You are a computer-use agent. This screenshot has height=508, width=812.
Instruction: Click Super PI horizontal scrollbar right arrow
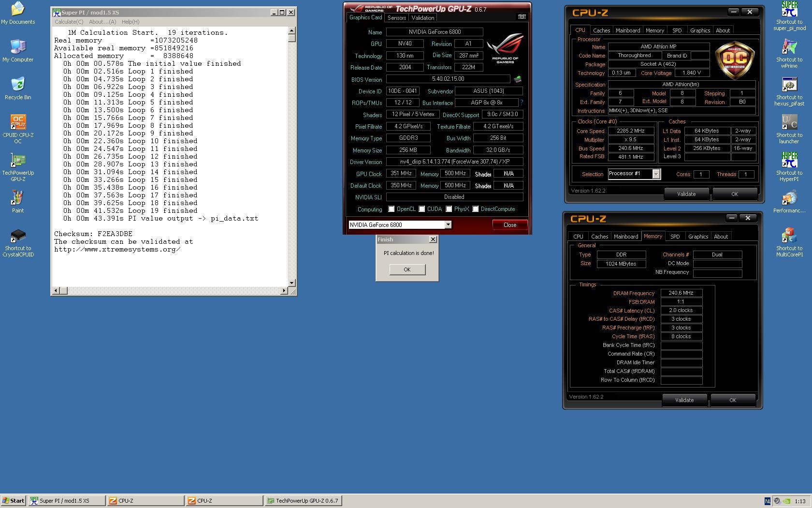pyautogui.click(x=284, y=290)
